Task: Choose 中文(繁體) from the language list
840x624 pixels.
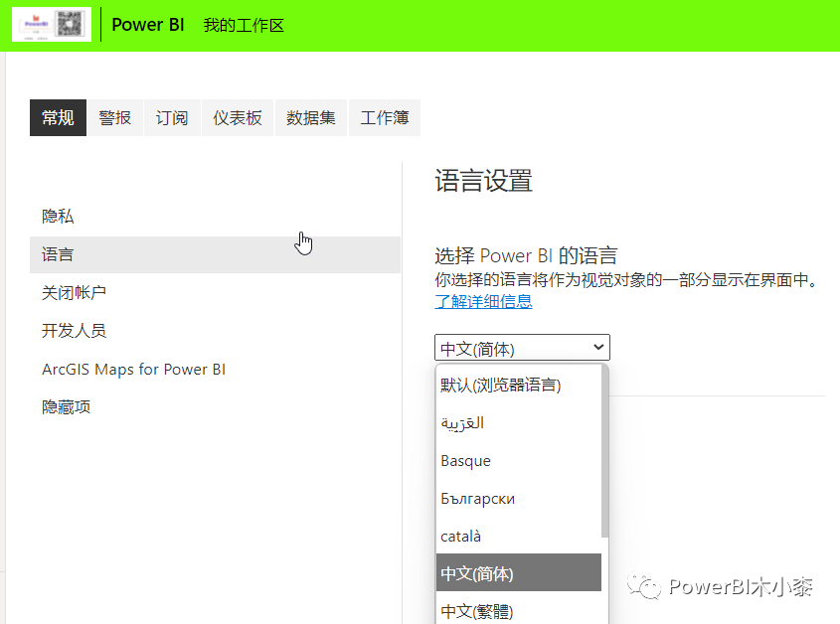Action: [x=519, y=610]
